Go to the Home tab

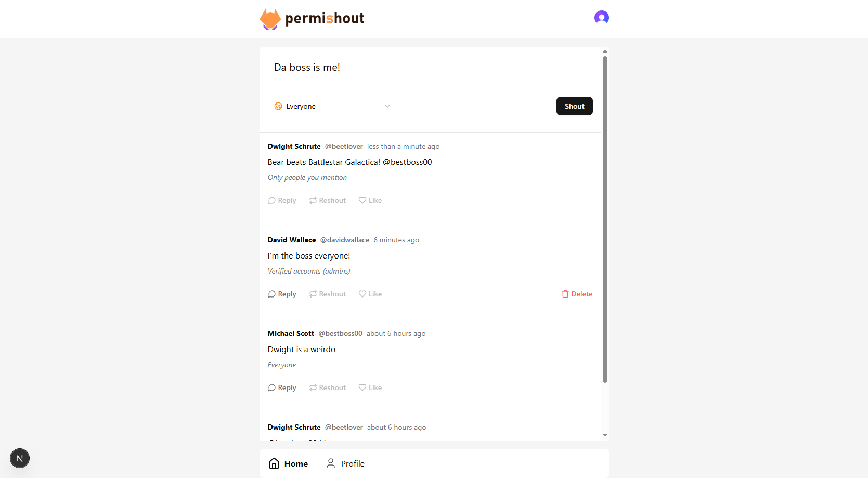click(288, 463)
